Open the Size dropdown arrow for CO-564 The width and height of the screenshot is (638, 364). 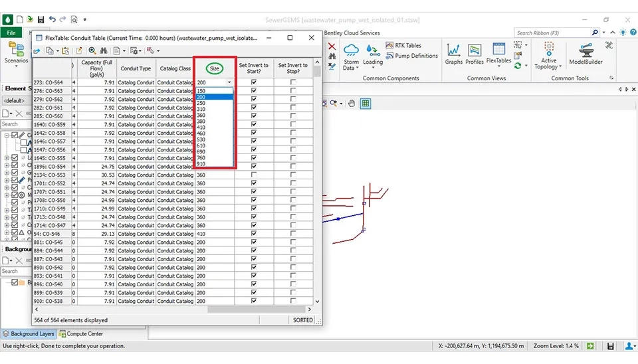(x=230, y=82)
